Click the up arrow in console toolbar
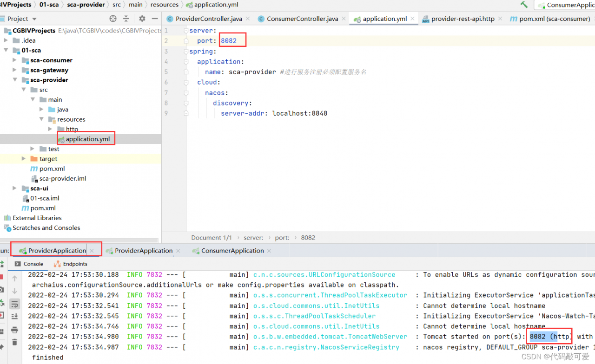595x364 pixels. pyautogui.click(x=14, y=279)
